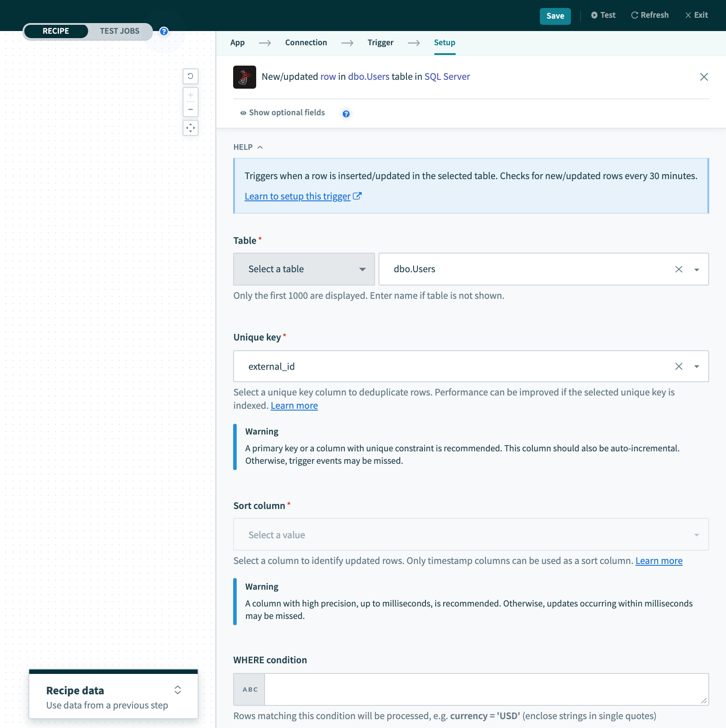Zoom in on the recipe canvas
The width and height of the screenshot is (726, 728).
[x=191, y=95]
